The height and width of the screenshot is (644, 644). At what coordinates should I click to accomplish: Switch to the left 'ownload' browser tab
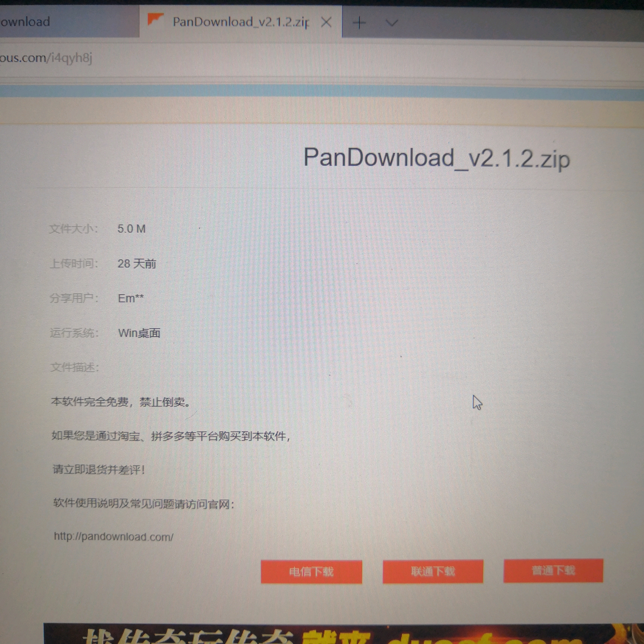(x=69, y=22)
